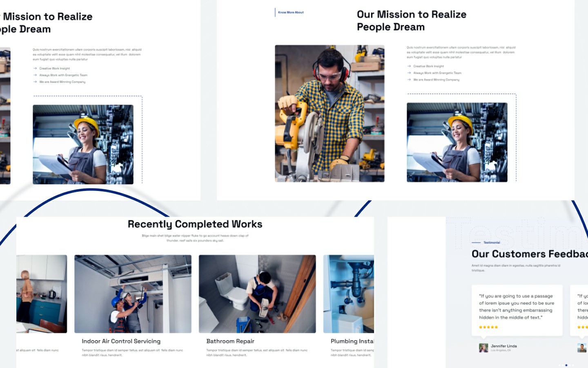588x368 pixels.
Task: Click Jennifer Linda's profile photo
Action: pos(483,347)
